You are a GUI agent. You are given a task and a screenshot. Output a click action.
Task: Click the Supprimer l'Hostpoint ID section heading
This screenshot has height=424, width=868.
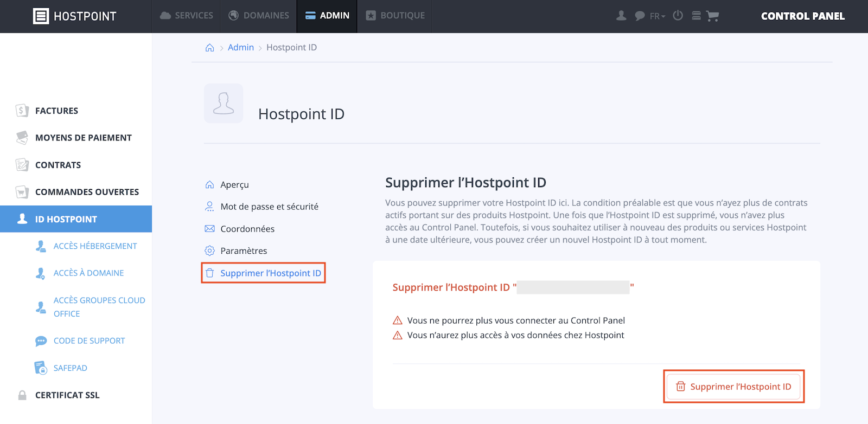tap(465, 183)
